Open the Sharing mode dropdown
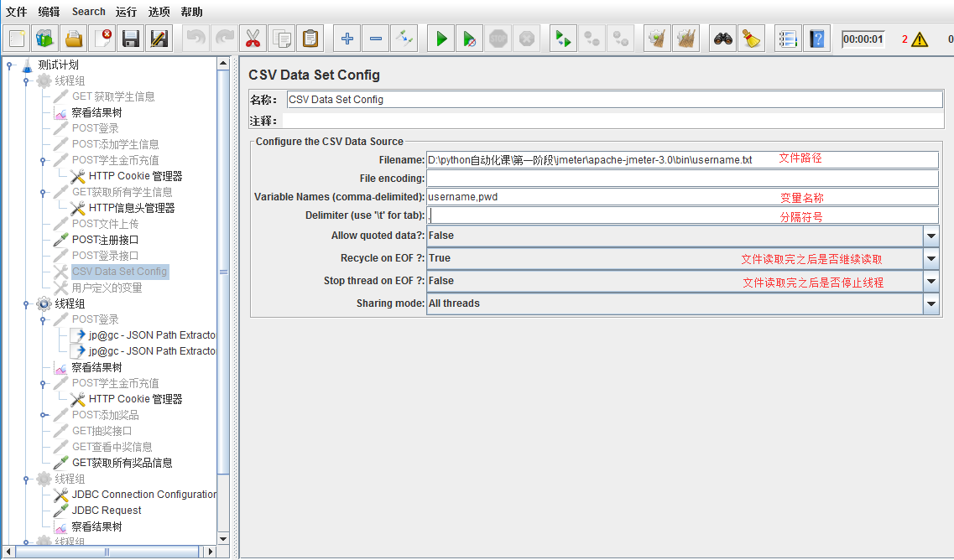Screen dimensions: 954x560 click(x=931, y=303)
